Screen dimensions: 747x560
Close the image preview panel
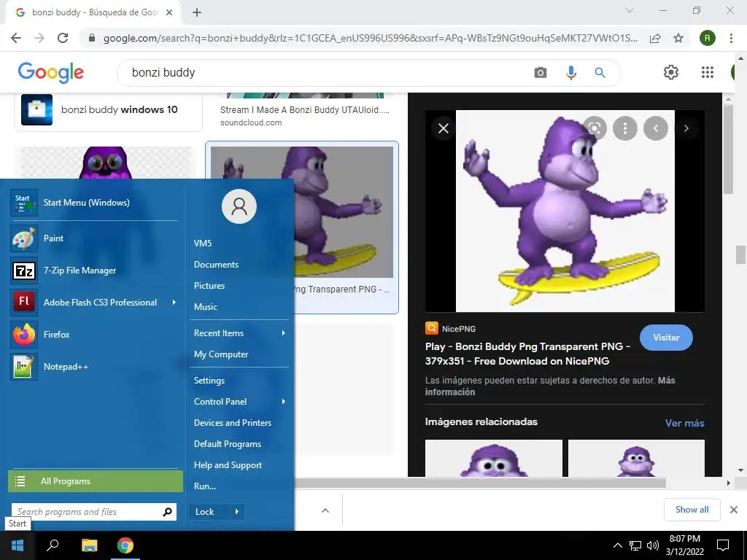click(x=443, y=128)
